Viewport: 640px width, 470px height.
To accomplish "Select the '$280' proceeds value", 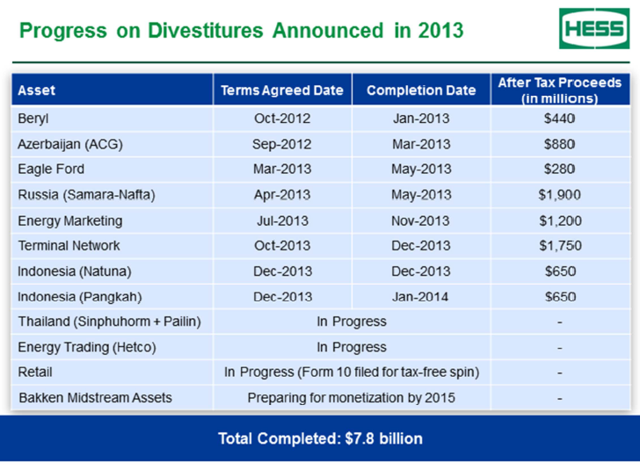I will coord(560,169).
